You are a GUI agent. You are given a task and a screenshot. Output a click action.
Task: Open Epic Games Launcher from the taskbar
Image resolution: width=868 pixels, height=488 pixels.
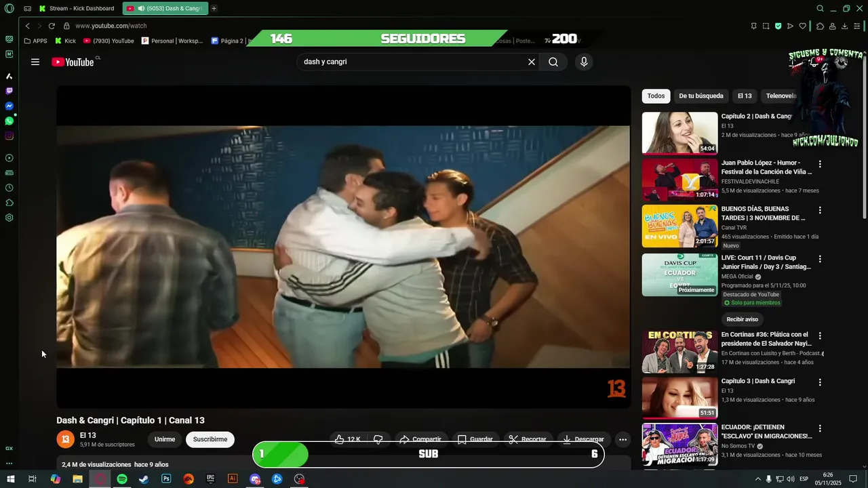tap(211, 479)
